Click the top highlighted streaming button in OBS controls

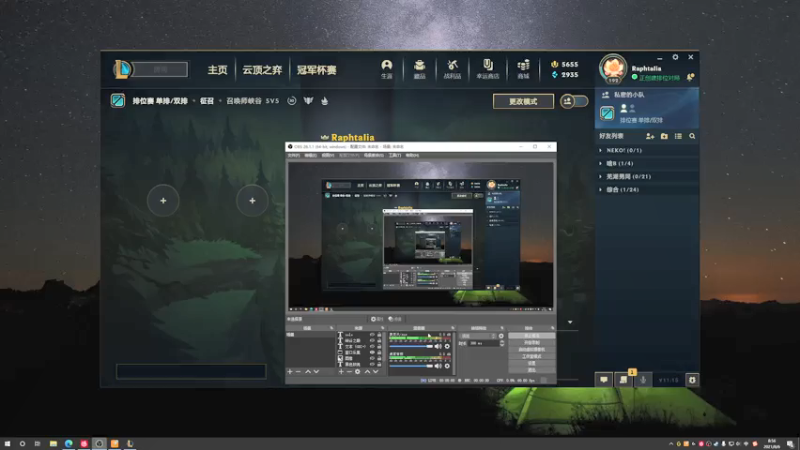pyautogui.click(x=532, y=336)
